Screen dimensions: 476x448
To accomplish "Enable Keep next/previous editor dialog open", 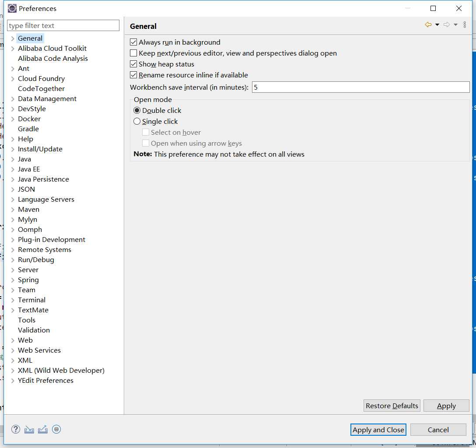I will point(133,53).
